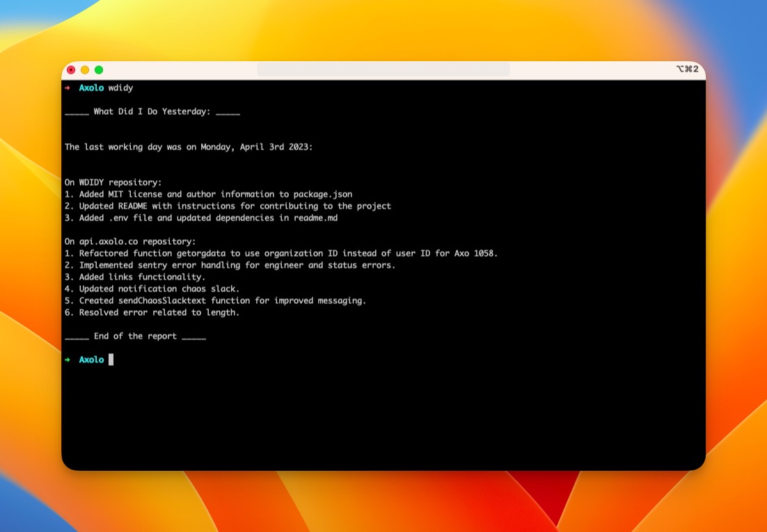
Task: Minimize the terminal using yellow button
Action: pos(85,70)
